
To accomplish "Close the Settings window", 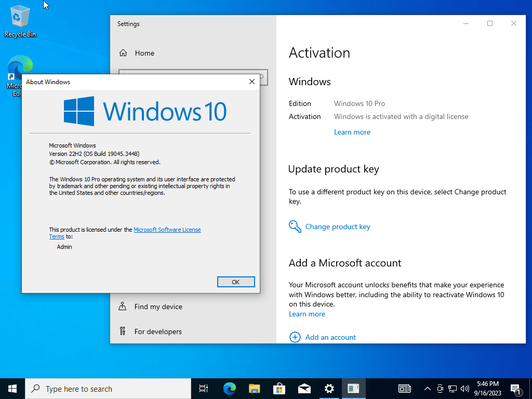I will [514, 23].
